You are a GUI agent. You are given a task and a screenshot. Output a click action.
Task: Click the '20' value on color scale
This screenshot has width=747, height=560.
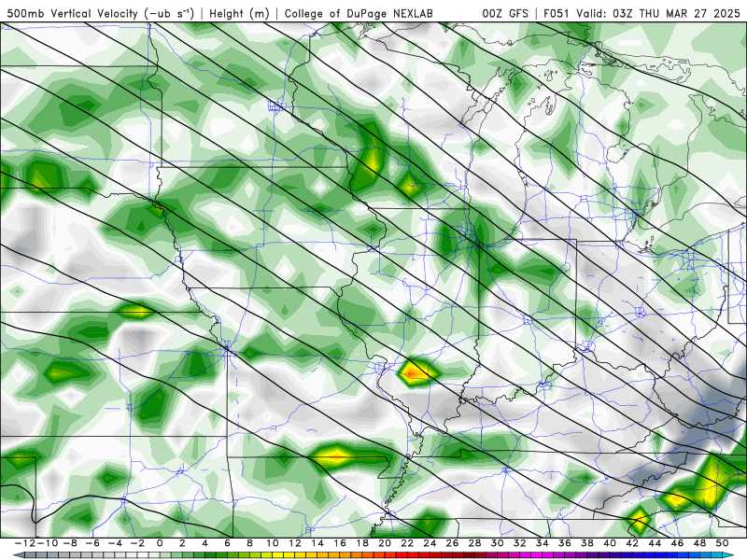[385, 543]
